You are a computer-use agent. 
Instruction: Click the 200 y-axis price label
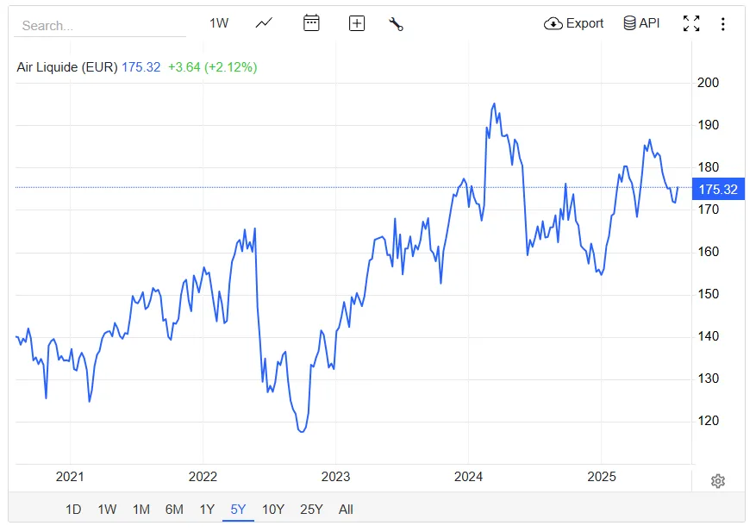tap(708, 83)
